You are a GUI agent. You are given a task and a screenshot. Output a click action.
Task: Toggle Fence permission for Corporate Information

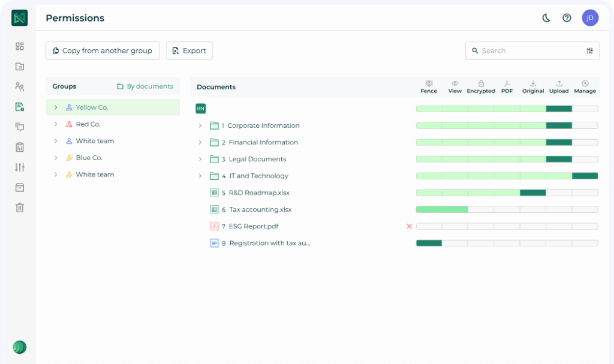[x=429, y=125]
